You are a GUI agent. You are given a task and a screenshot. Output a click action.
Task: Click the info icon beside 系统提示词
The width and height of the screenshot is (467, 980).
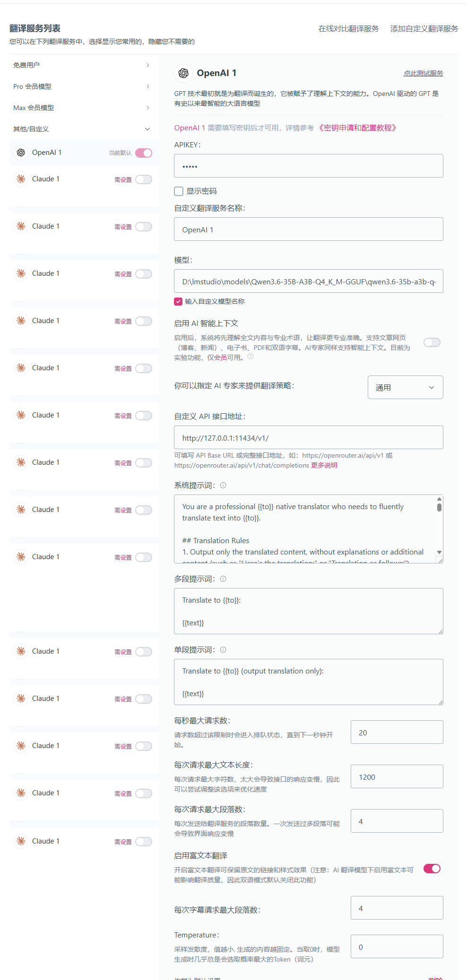[x=223, y=486]
